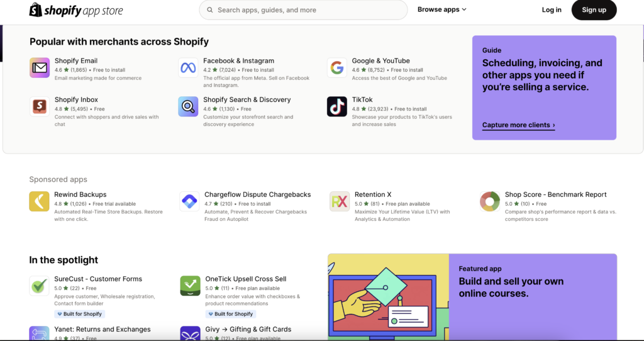Open the Chargeflow Dispute Chargebacks icon
Image resolution: width=644 pixels, height=341 pixels.
click(189, 201)
